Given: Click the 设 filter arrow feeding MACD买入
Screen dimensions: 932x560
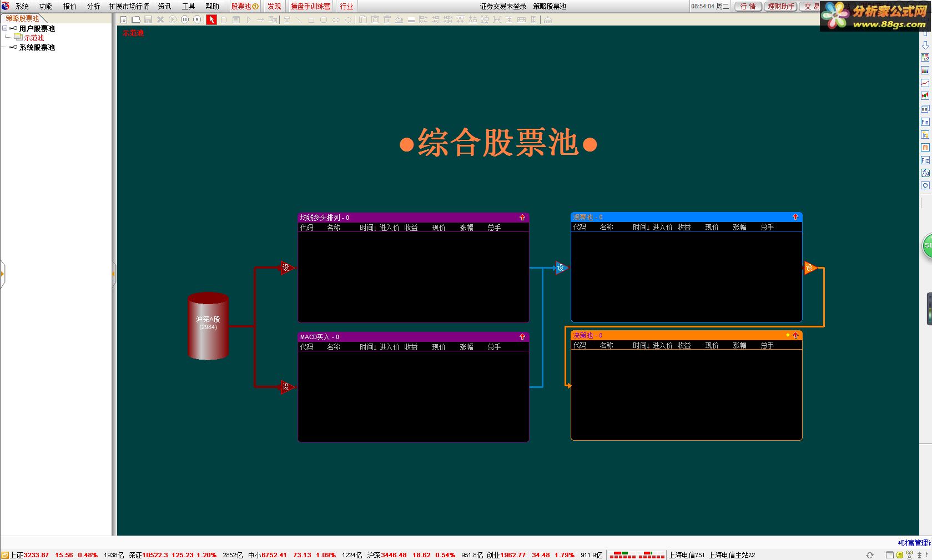Looking at the screenshot, I should pyautogui.click(x=287, y=387).
